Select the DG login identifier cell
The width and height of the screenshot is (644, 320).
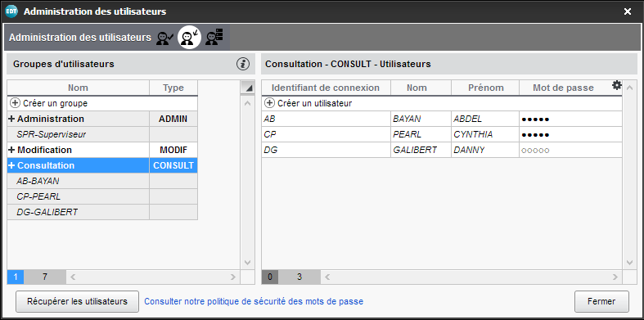coord(327,150)
